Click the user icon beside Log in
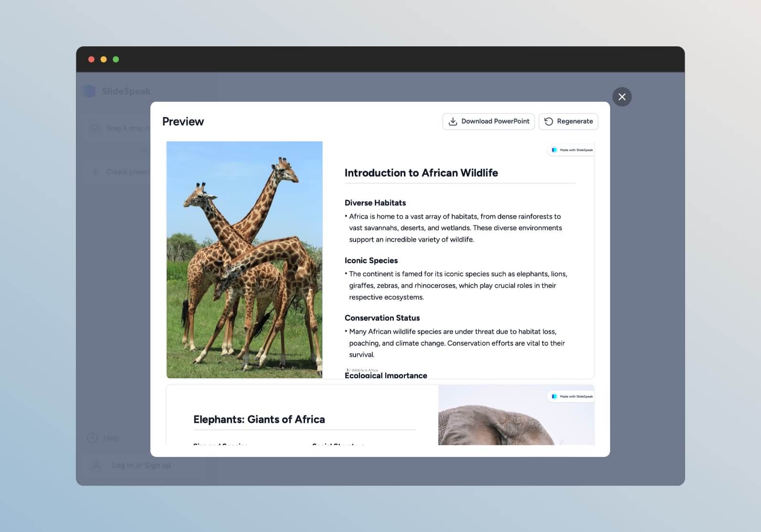Screen dimensions: 761x532 click(x=96, y=465)
